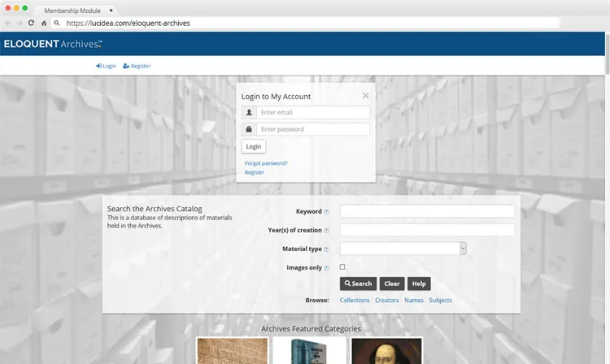Browse by Subjects link
The width and height of the screenshot is (610, 364).
click(440, 300)
